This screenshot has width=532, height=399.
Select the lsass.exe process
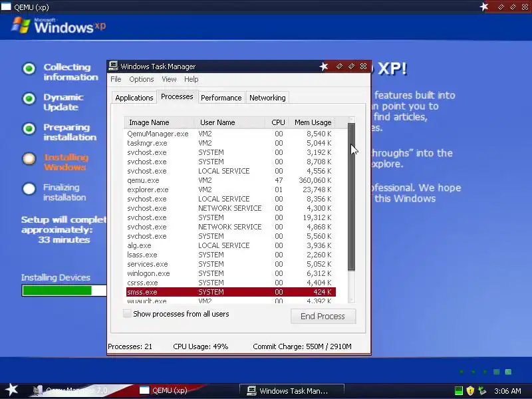coord(231,255)
